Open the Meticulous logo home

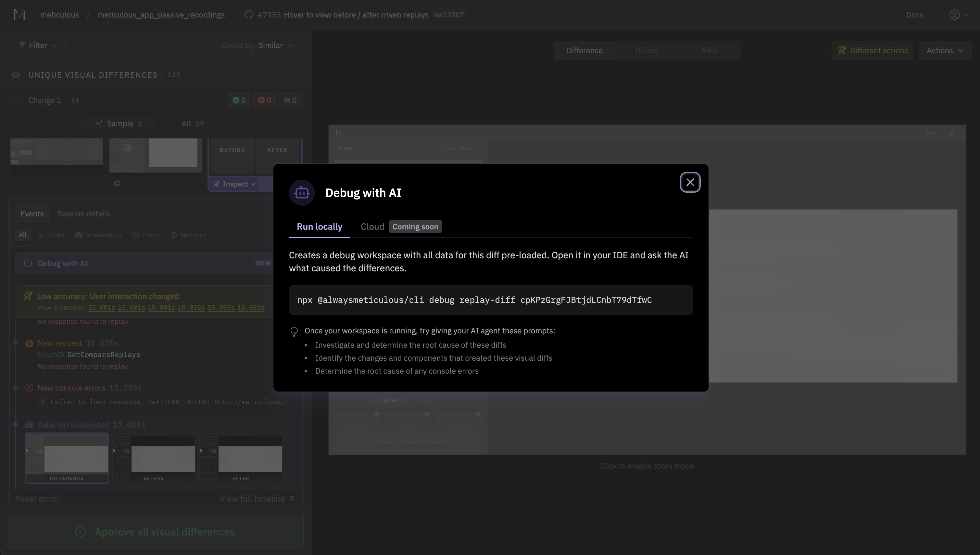tap(19, 15)
